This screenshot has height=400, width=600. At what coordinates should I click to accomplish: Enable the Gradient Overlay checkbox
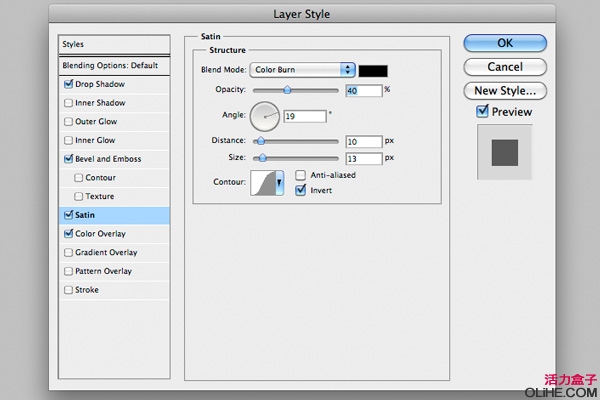tap(68, 252)
